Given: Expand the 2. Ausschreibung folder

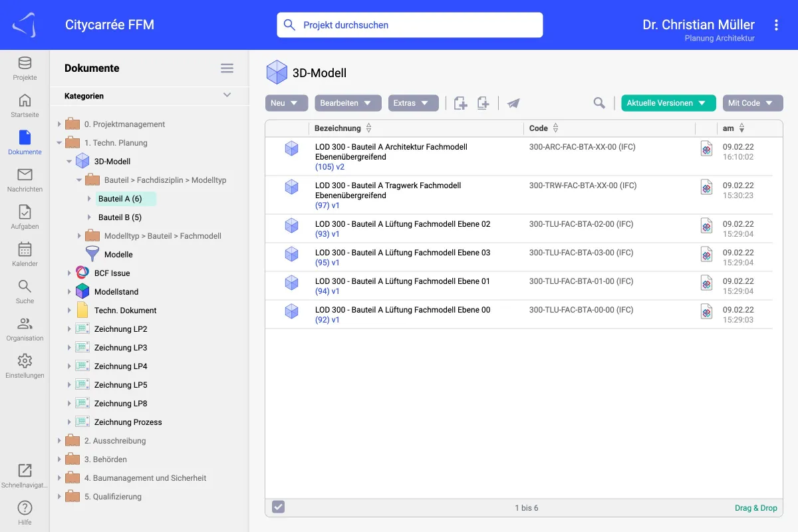Looking at the screenshot, I should 59,441.
